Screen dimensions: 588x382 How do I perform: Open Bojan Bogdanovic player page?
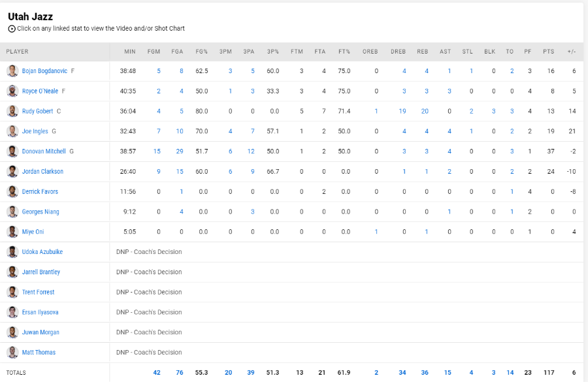click(x=44, y=71)
